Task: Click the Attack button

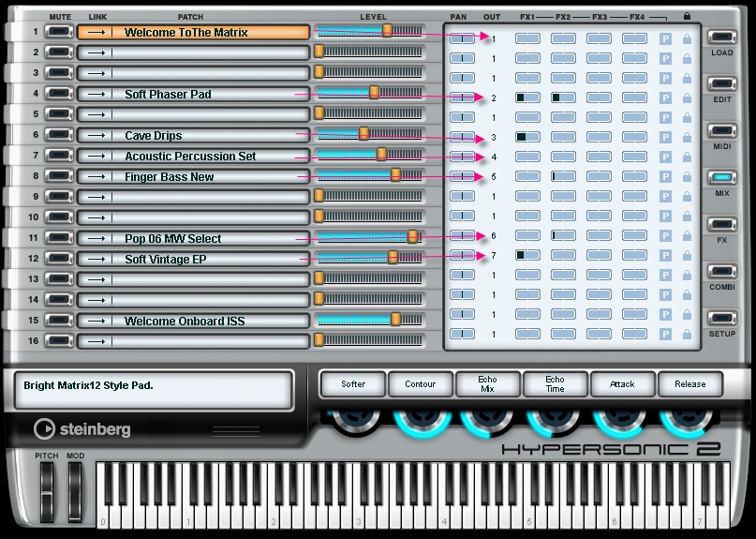Action: [622, 384]
